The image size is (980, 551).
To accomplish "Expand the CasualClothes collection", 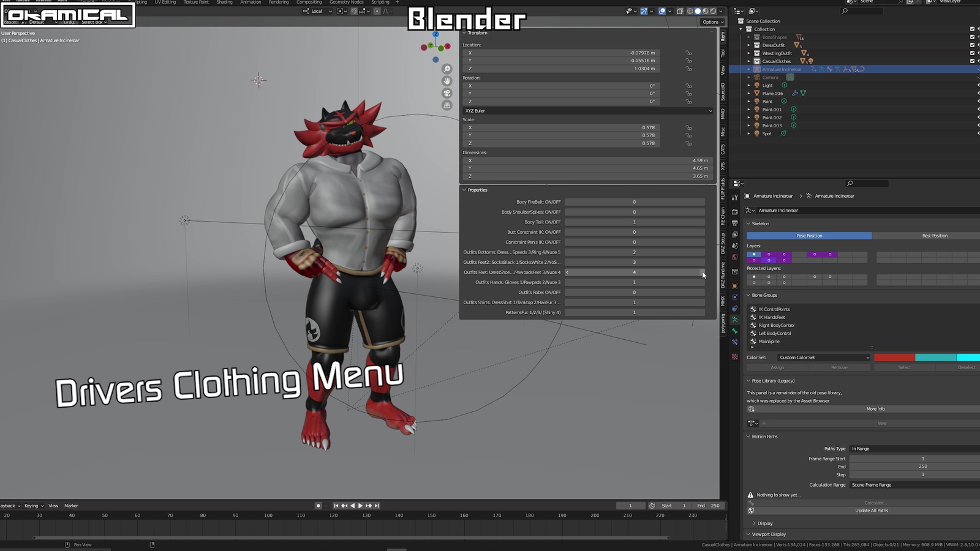I will point(748,61).
